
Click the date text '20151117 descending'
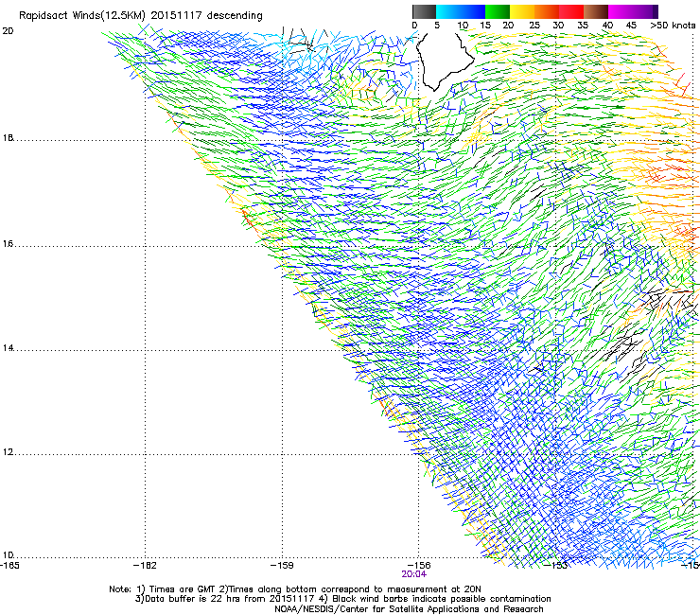coord(206,16)
